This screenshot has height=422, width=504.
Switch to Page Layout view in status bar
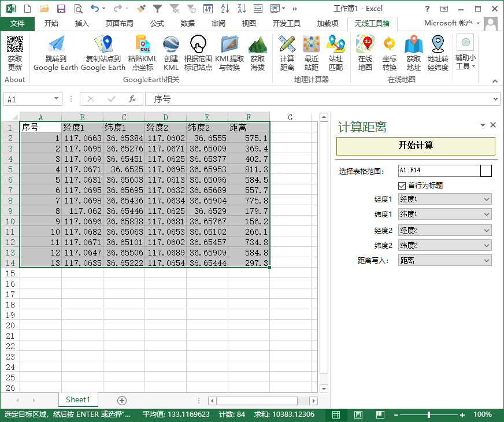coord(358,414)
